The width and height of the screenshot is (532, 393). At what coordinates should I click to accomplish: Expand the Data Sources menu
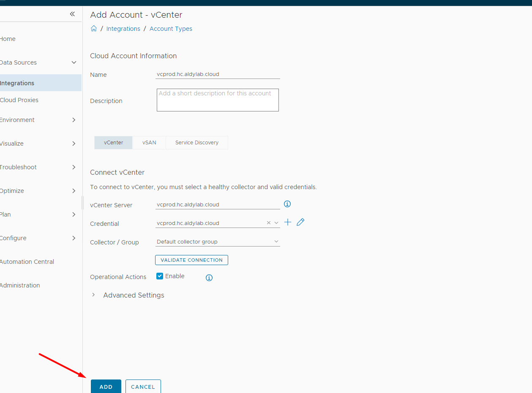(x=74, y=62)
